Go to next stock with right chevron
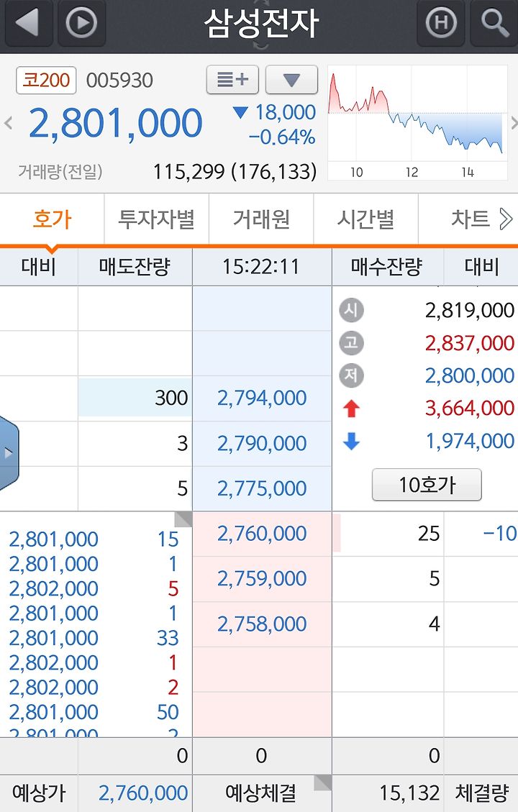 coord(514,123)
